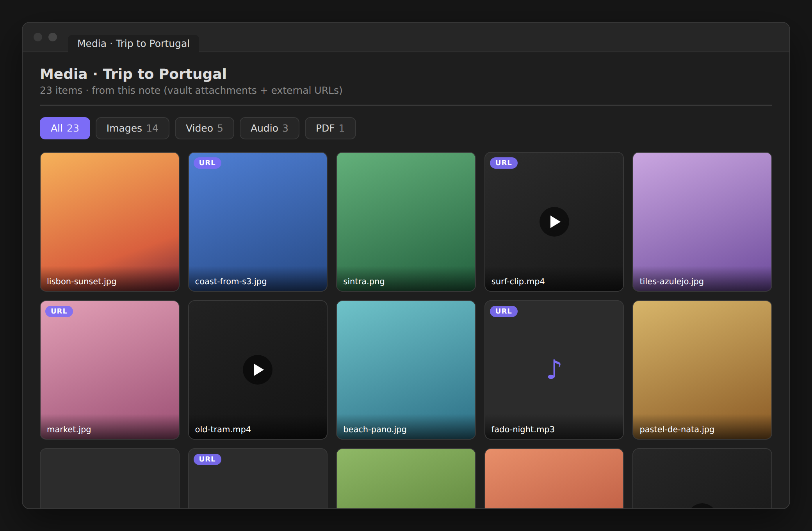Filter by Video 5
This screenshot has height=531, width=812.
(205, 128)
